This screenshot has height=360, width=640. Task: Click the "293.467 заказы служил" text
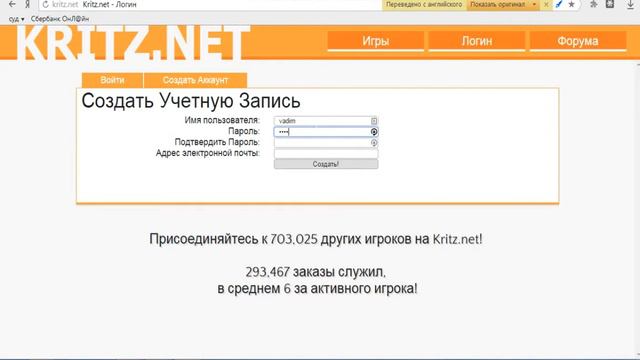coord(316,272)
